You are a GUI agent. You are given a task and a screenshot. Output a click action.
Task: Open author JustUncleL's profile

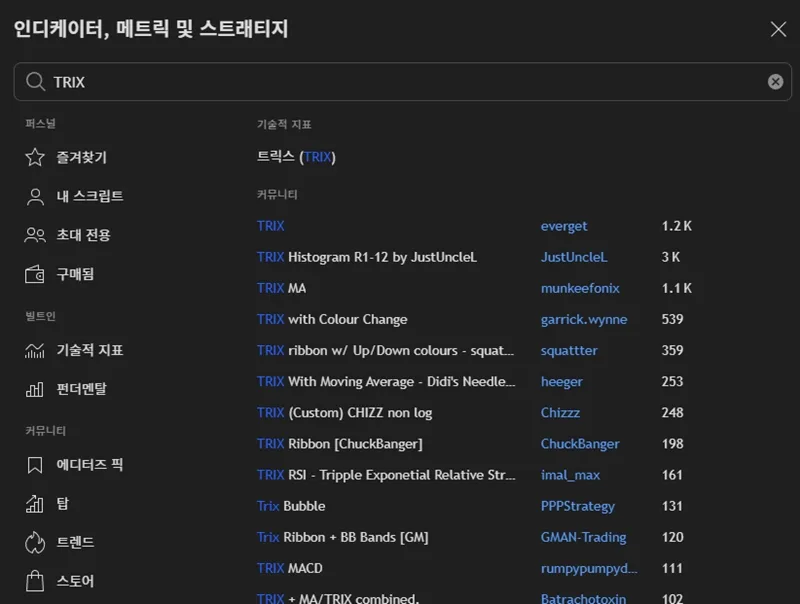click(x=574, y=257)
